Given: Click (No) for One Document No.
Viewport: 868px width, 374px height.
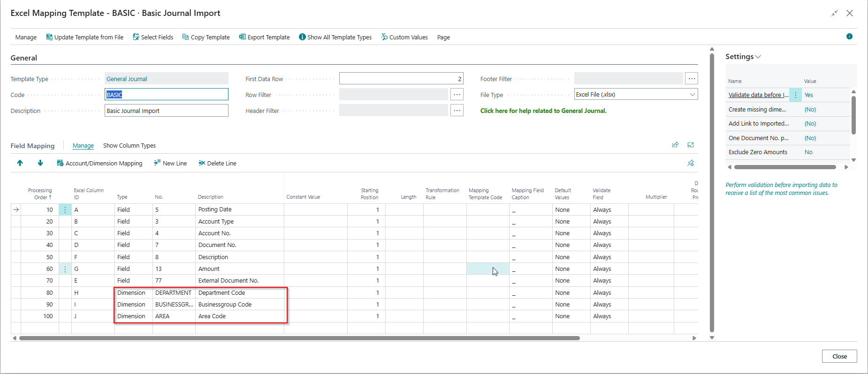Looking at the screenshot, I should tap(810, 138).
